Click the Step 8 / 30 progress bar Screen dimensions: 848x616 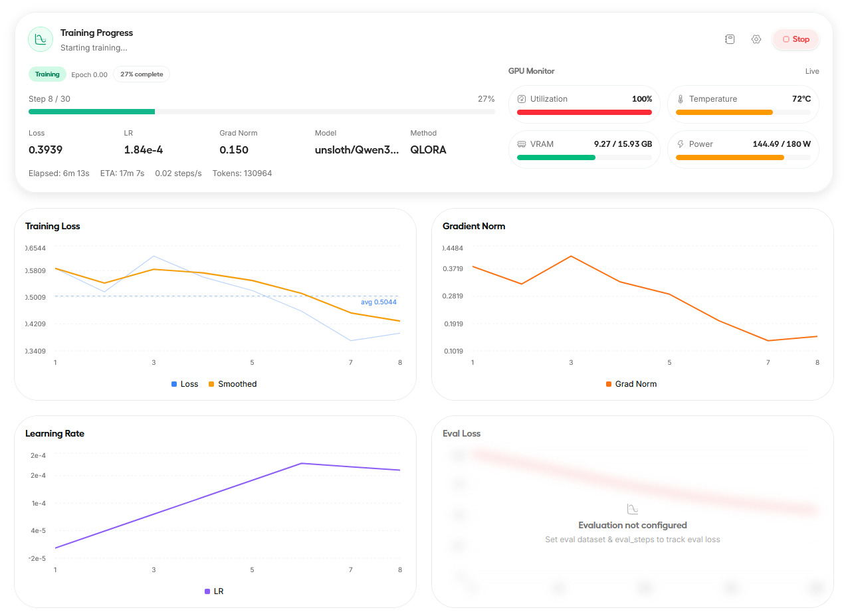[261, 112]
